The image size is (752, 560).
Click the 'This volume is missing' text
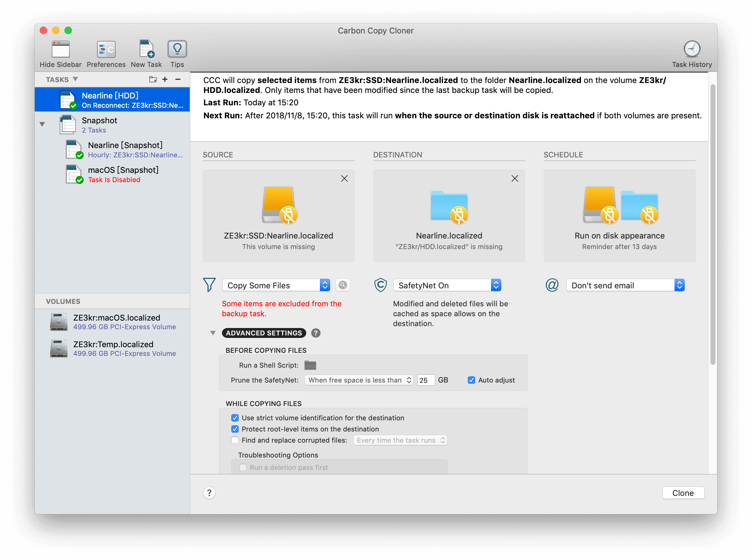278,247
